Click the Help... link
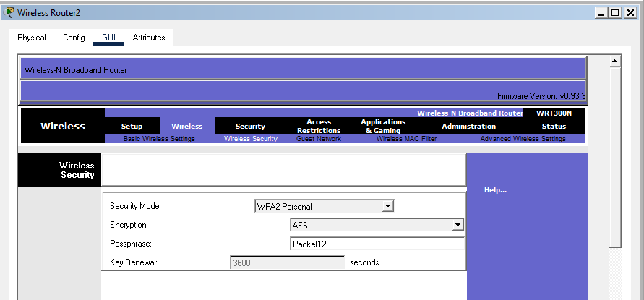 click(495, 190)
